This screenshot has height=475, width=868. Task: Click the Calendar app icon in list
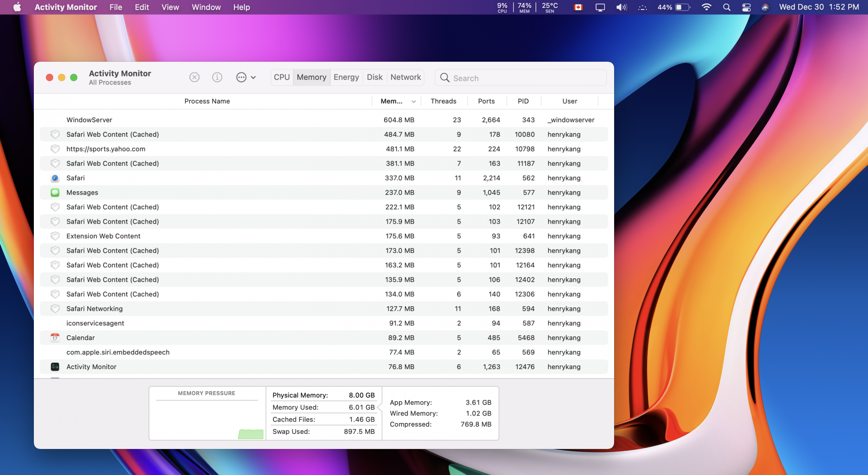[55, 338]
